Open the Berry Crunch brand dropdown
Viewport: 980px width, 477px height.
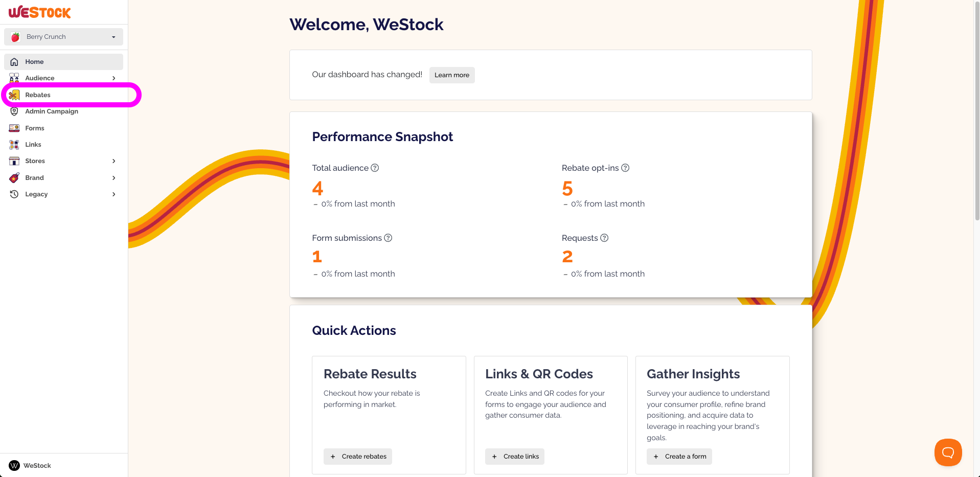63,37
